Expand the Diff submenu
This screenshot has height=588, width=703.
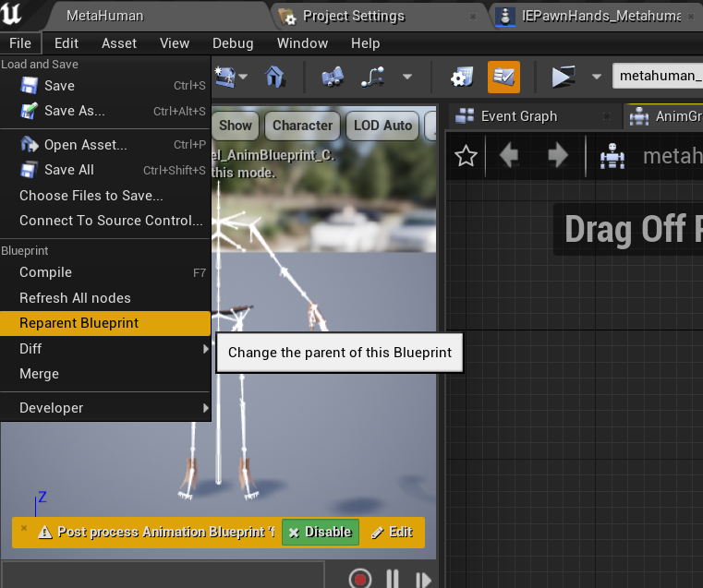pyautogui.click(x=105, y=348)
